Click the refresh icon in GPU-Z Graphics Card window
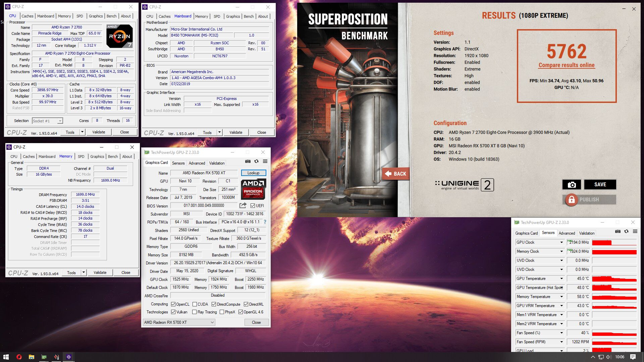The width and height of the screenshot is (644, 362). pos(256,161)
